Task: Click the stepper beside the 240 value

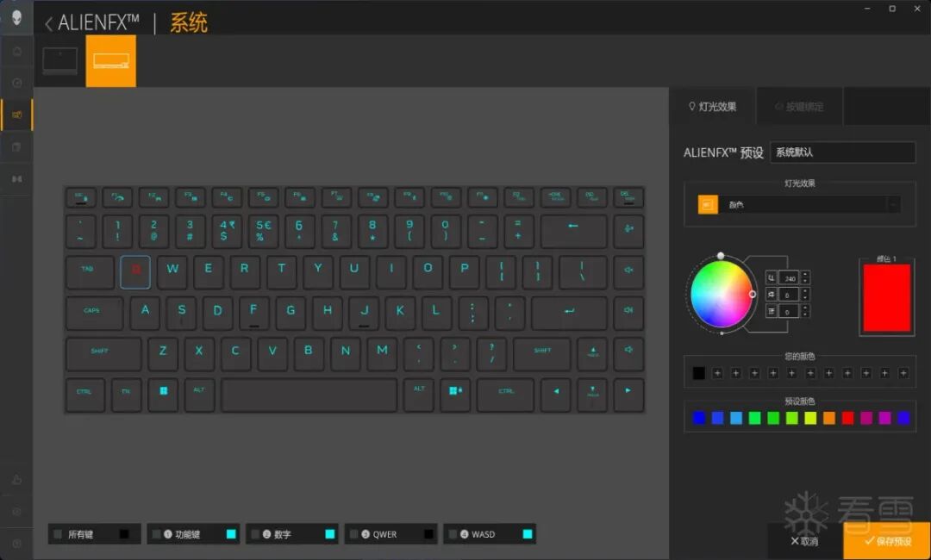Action: [805, 277]
